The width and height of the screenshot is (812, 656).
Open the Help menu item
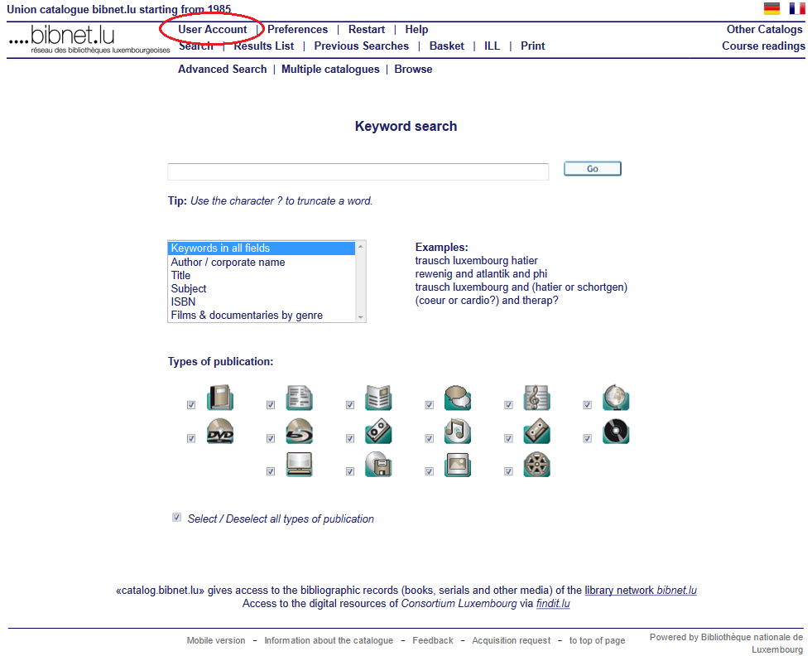[416, 30]
